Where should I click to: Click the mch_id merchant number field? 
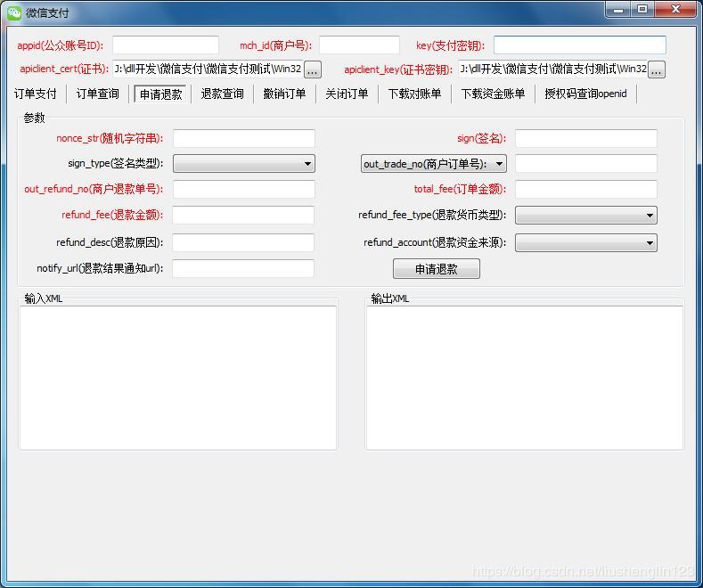coord(359,45)
